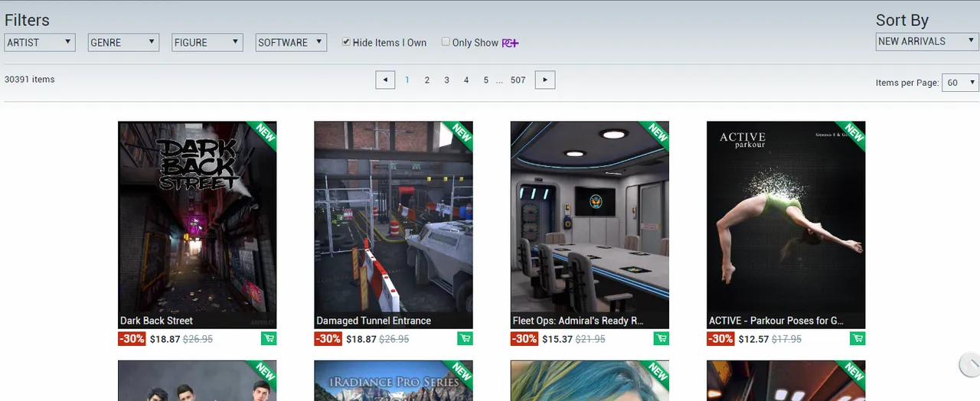This screenshot has width=980, height=401.
Task: Open the ARTIST filter dropdown
Action: click(x=40, y=42)
